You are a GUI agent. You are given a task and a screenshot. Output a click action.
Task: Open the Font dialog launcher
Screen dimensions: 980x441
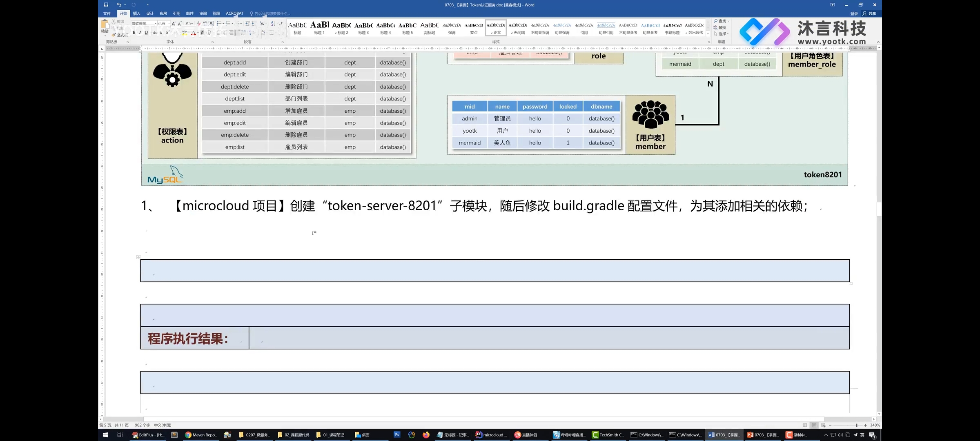[213, 42]
